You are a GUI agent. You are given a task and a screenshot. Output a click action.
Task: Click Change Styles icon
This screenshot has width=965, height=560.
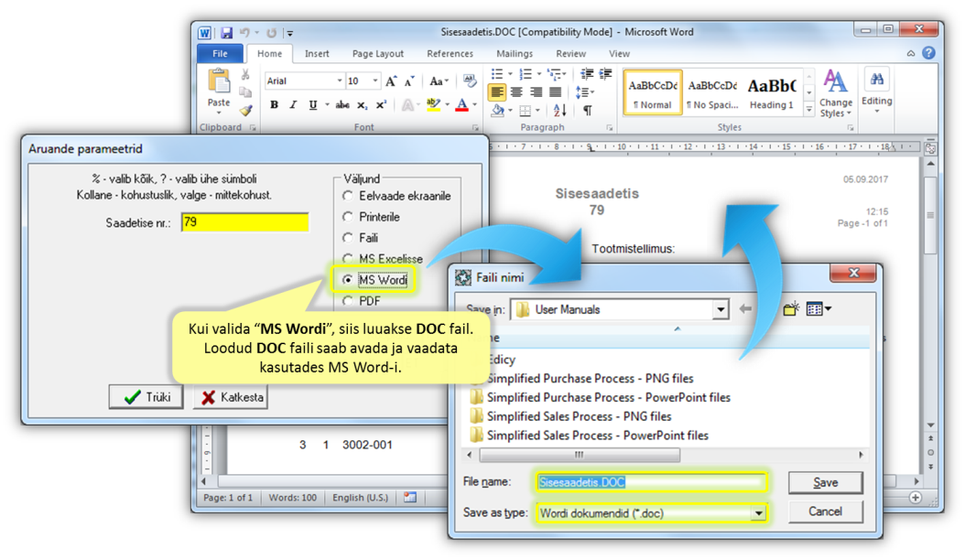tap(836, 93)
